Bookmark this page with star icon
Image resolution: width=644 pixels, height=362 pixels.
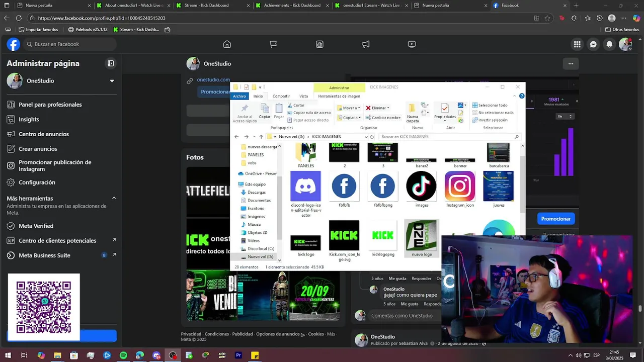548,18
